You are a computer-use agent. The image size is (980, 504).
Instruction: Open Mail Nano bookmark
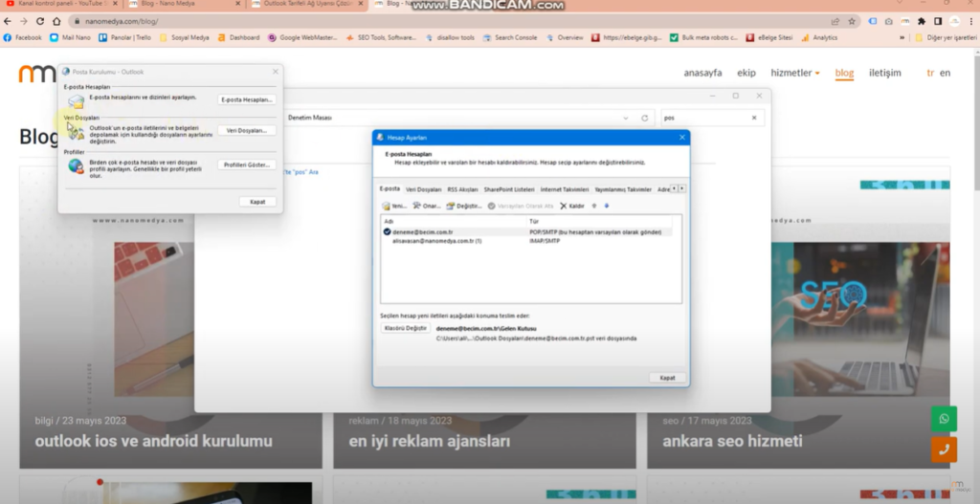[x=70, y=37]
